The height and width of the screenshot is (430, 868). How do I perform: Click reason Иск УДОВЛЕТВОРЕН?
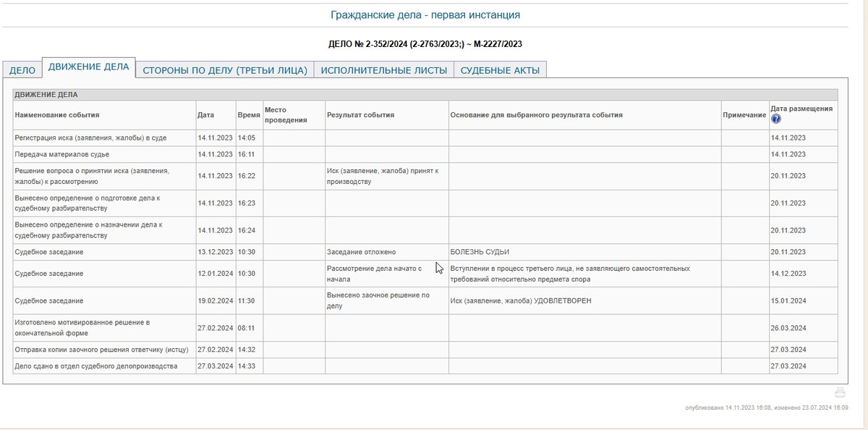(x=521, y=300)
